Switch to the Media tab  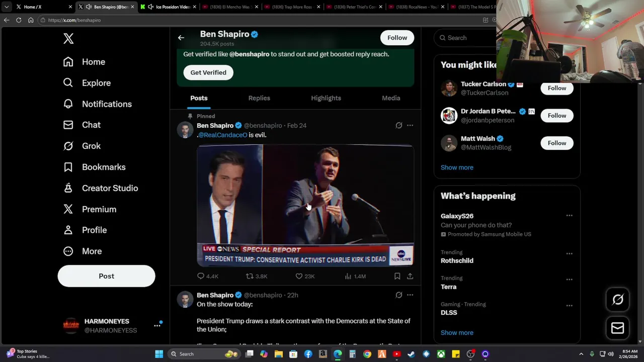point(391,98)
